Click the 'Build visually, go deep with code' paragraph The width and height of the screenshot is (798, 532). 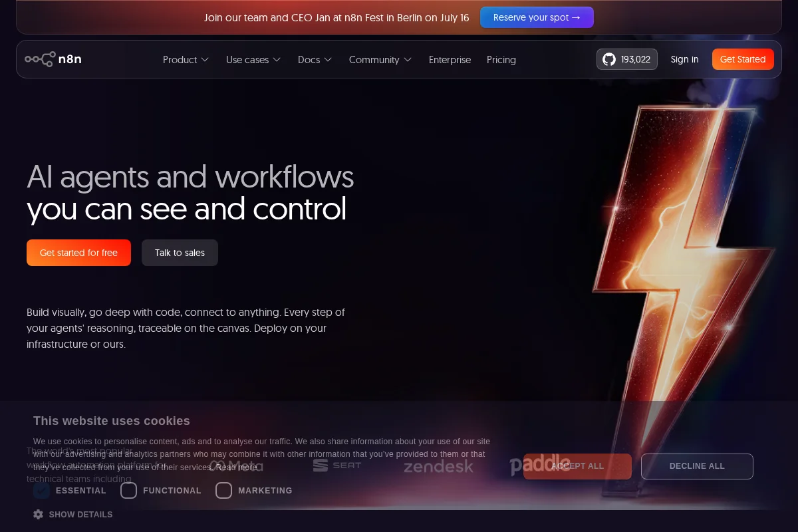pos(186,328)
